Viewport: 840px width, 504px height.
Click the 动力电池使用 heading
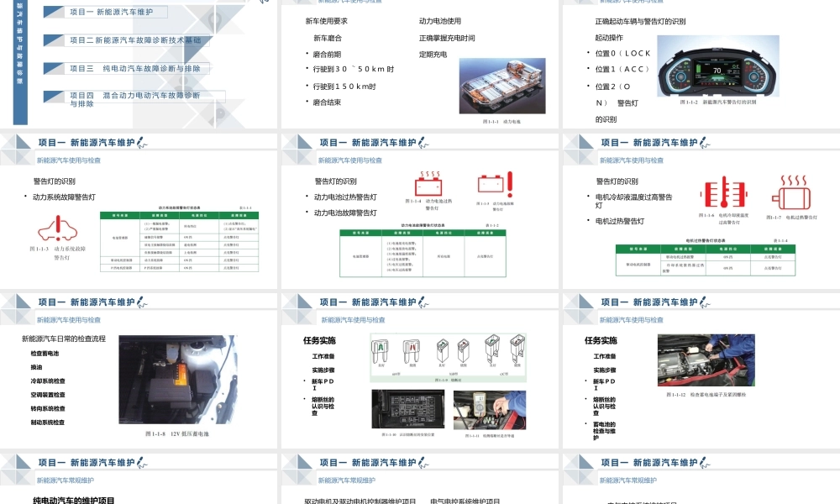tap(440, 21)
